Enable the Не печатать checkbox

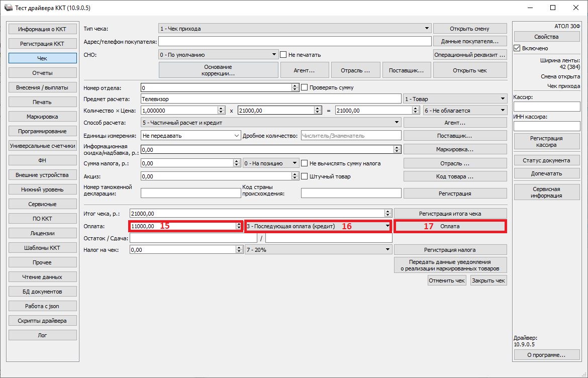[x=283, y=55]
